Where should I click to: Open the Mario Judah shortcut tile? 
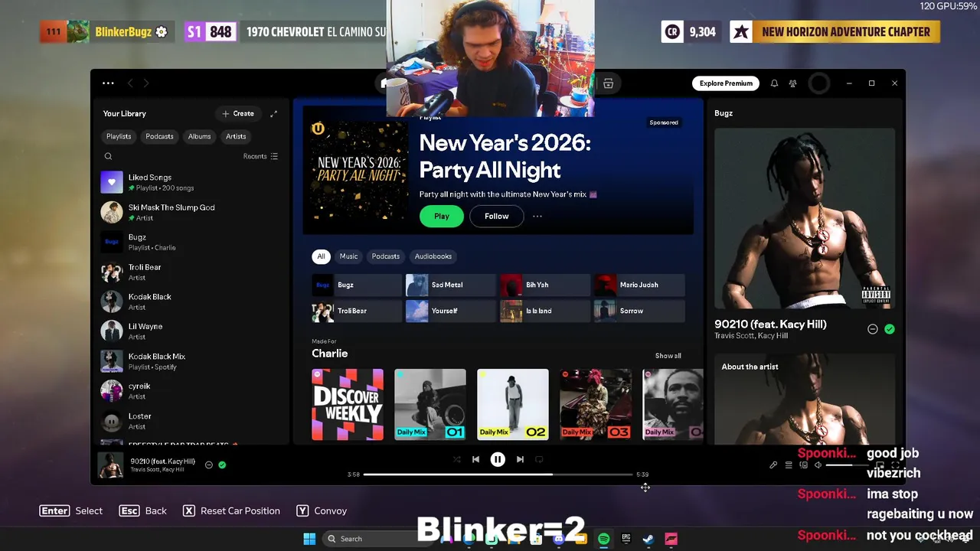(639, 285)
